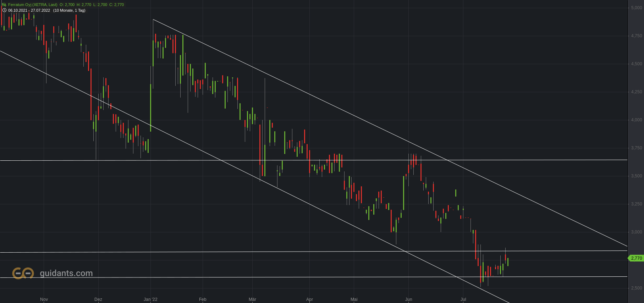The width and height of the screenshot is (644, 303).
Task: Click the Apr label on time axis
Action: 309,299
